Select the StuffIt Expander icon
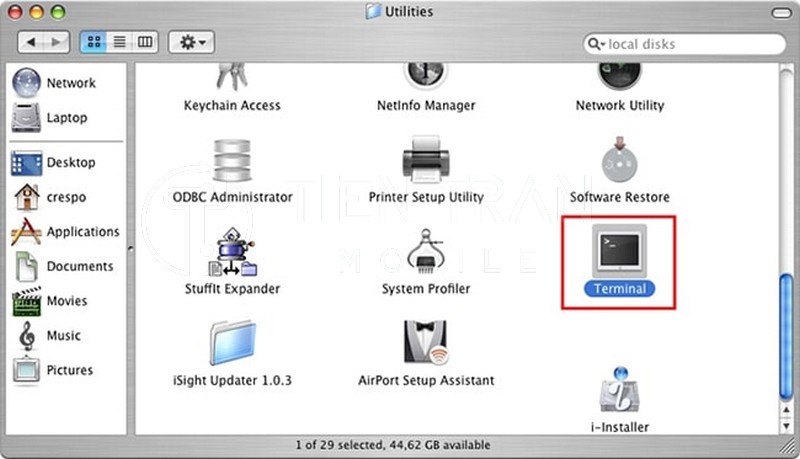The height and width of the screenshot is (459, 800). pyautogui.click(x=232, y=252)
